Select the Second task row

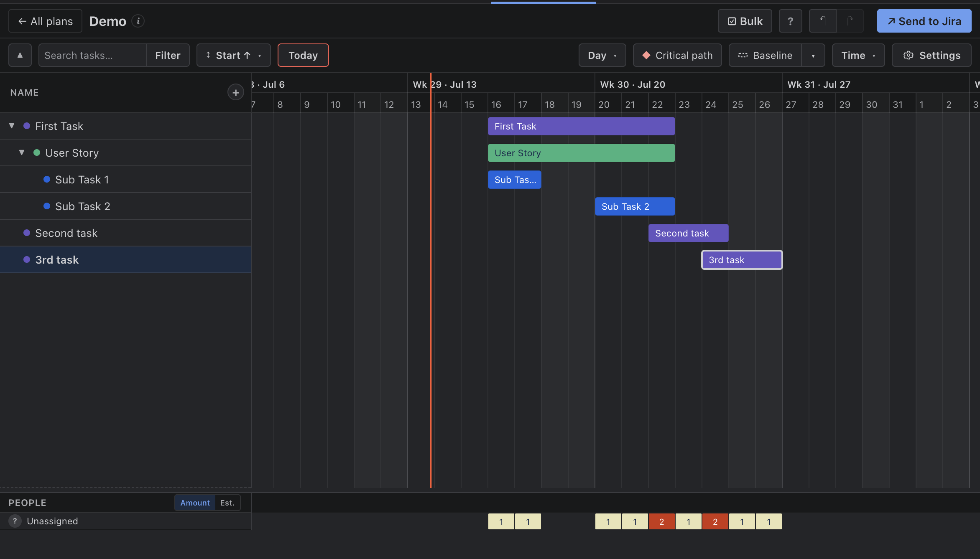[x=125, y=233]
